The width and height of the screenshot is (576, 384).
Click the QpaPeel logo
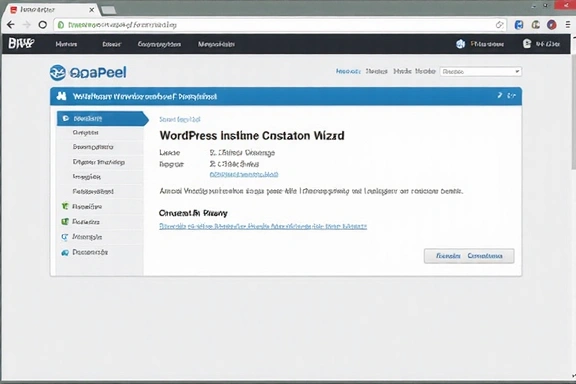[x=88, y=72]
